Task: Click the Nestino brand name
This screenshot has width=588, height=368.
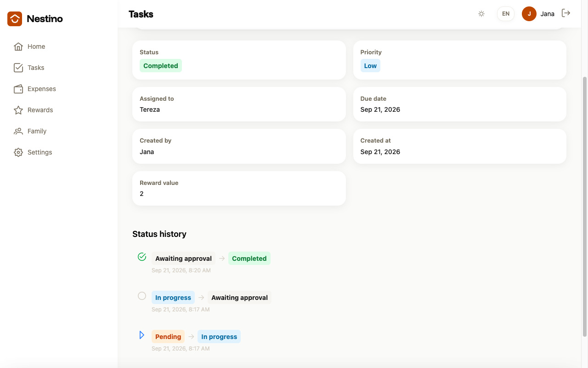Action: [45, 19]
